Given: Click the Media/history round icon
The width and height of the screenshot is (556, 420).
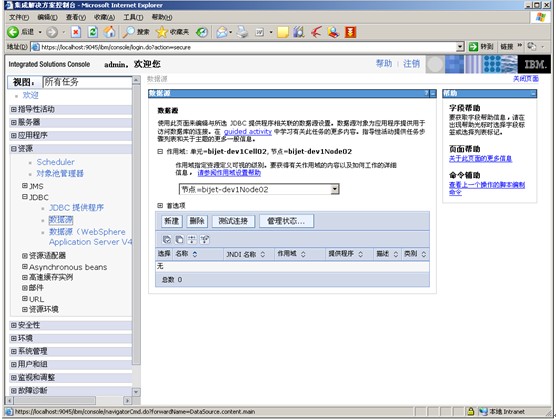Looking at the screenshot, I should click(202, 32).
